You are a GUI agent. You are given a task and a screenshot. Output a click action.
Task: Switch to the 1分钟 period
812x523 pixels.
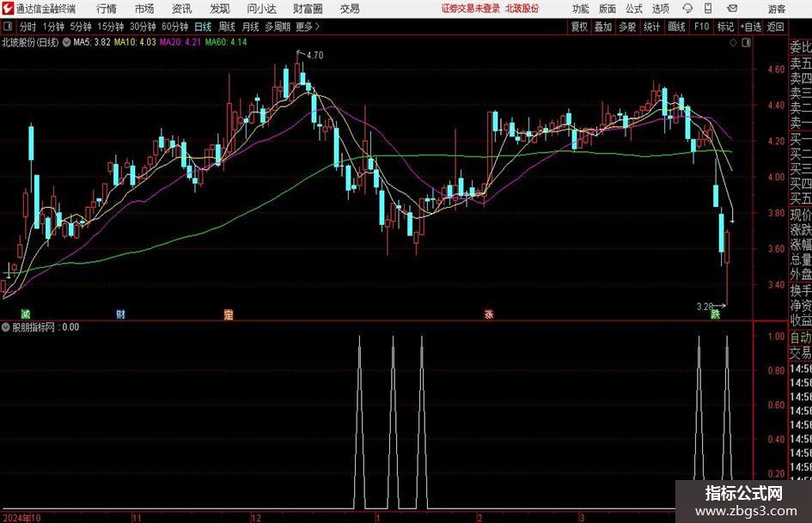[x=53, y=27]
